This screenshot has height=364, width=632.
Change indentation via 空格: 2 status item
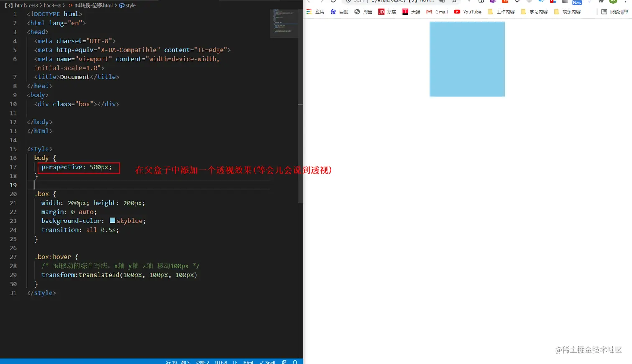(x=202, y=362)
